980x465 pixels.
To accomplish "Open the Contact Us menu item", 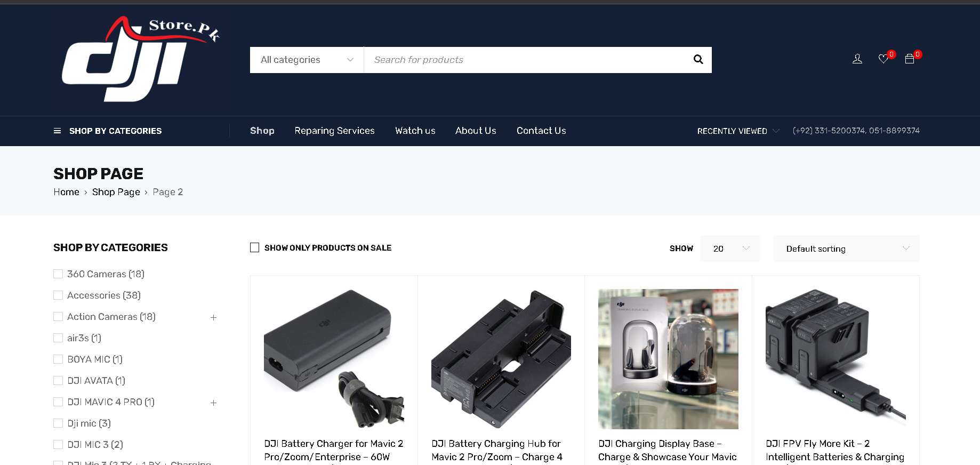I will click(541, 131).
